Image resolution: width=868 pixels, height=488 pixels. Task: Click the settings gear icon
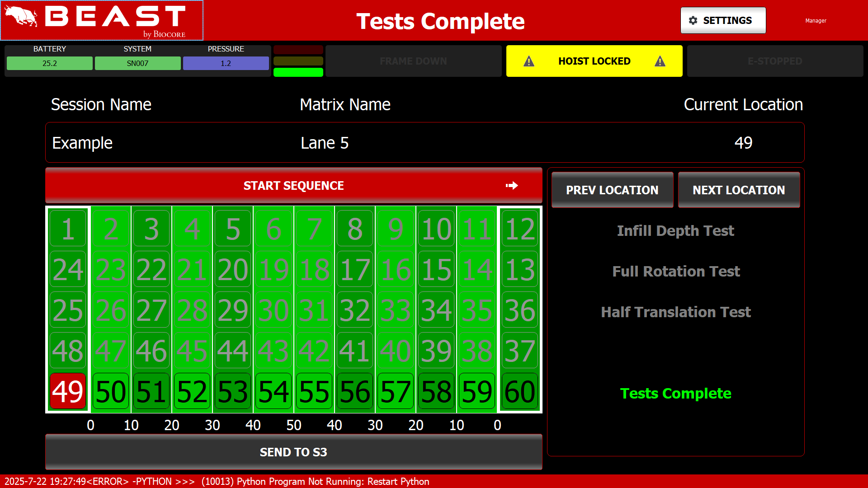pos(693,20)
